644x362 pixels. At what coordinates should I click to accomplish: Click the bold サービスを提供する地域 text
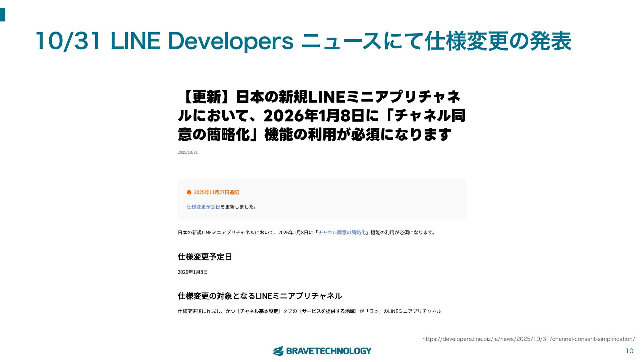click(x=328, y=311)
